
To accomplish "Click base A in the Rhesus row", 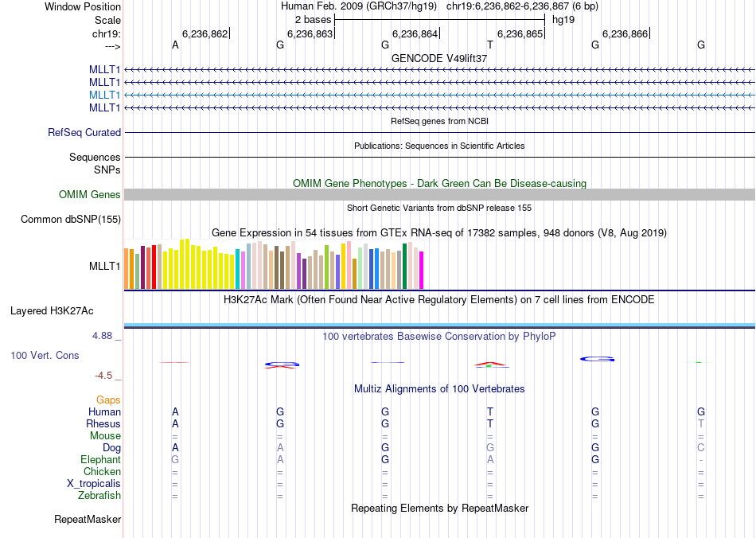I will pyautogui.click(x=175, y=423).
